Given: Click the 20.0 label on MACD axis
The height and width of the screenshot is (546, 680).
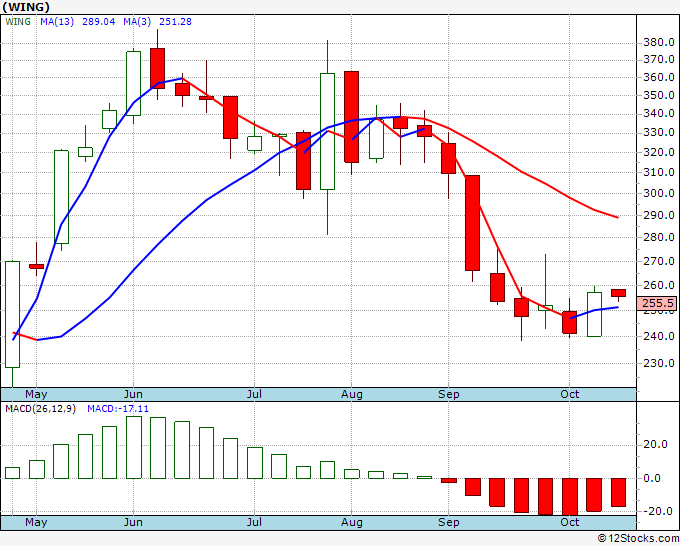Looking at the screenshot, I should [x=655, y=444].
